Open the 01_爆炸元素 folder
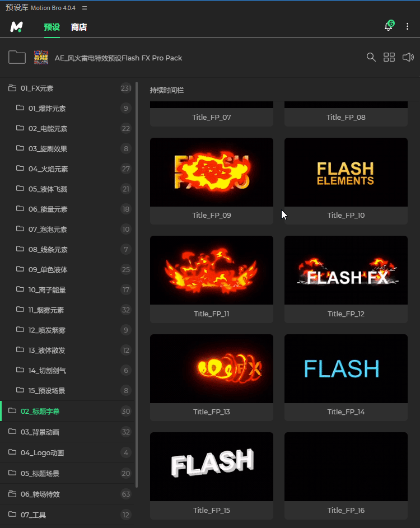Viewport: 420px width, 528px height. click(67, 108)
